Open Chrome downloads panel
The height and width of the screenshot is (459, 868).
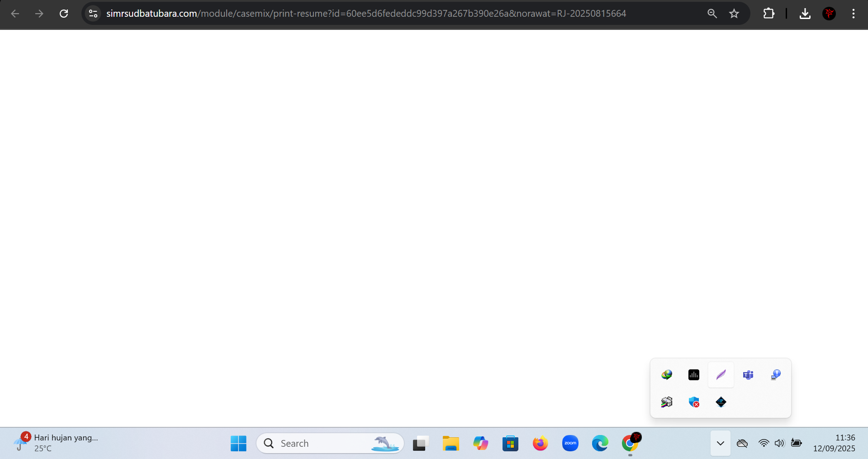tap(805, 14)
